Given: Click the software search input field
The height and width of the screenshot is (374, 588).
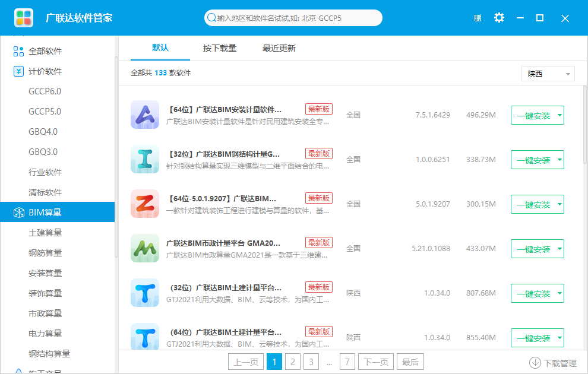Looking at the screenshot, I should click(x=293, y=18).
